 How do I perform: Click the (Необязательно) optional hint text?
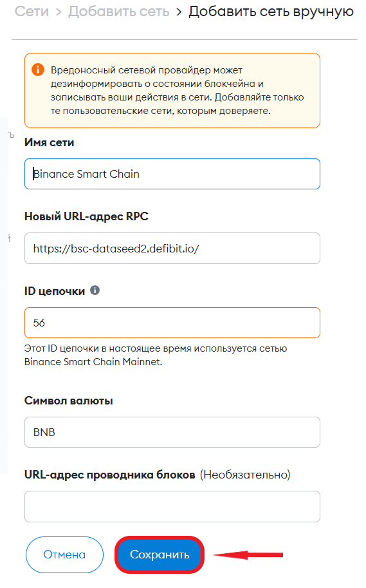click(245, 475)
